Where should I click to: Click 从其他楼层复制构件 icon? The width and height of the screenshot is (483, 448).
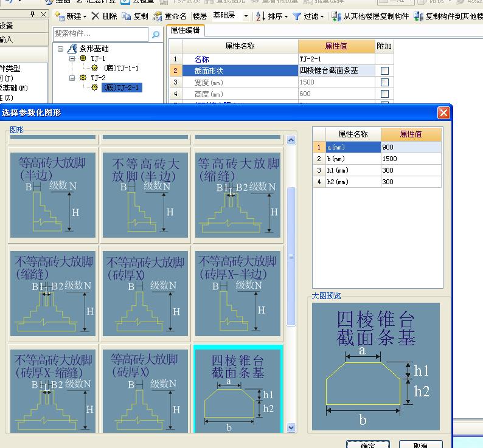[336, 16]
